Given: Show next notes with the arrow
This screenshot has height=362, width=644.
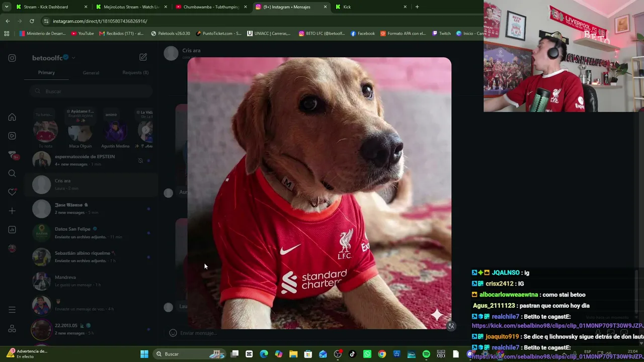Looking at the screenshot, I should pyautogui.click(x=146, y=130).
